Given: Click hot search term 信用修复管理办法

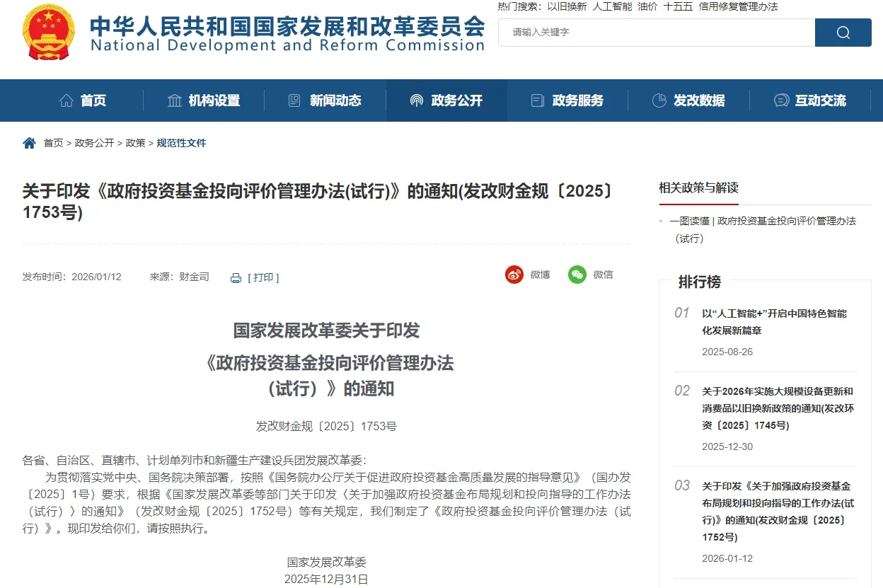Looking at the screenshot, I should (x=738, y=6).
